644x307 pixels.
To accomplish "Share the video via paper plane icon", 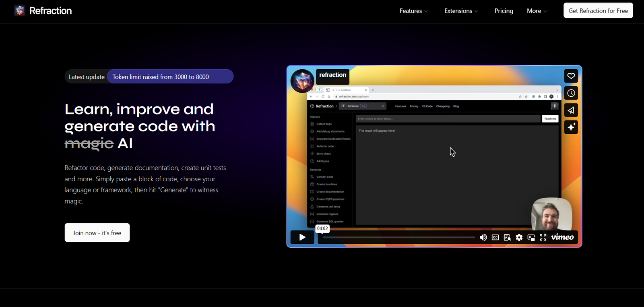I will [571, 110].
